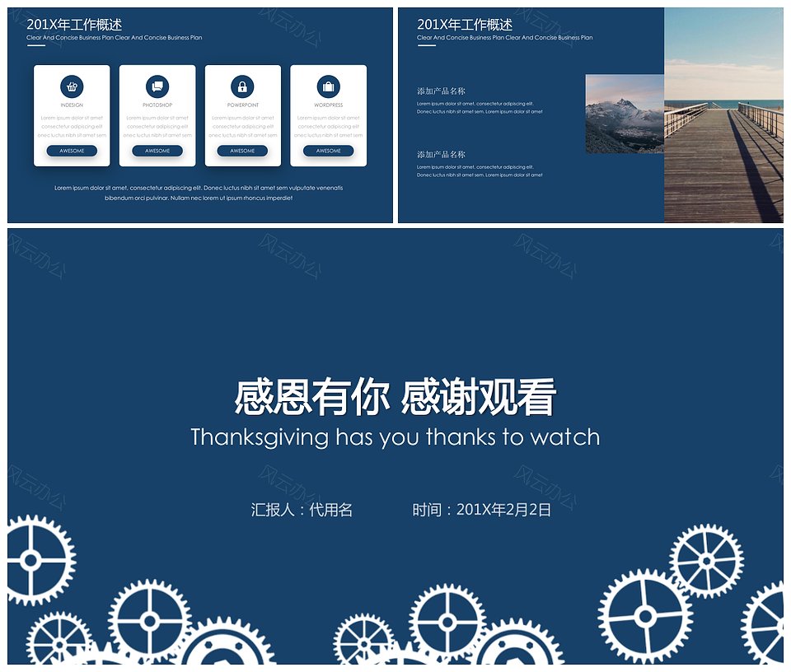791x672 pixels.
Task: Select the PHOTOSHOP card label
Action: (x=157, y=105)
